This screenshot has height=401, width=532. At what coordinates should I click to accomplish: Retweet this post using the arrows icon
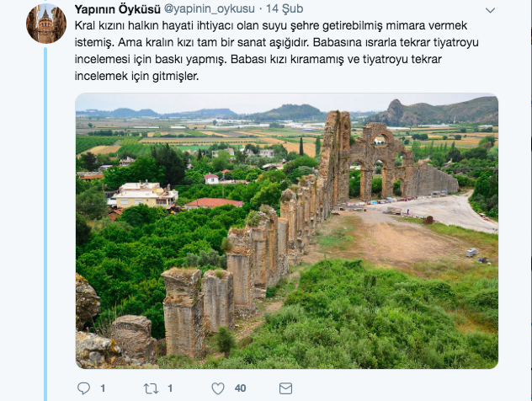[151, 388]
